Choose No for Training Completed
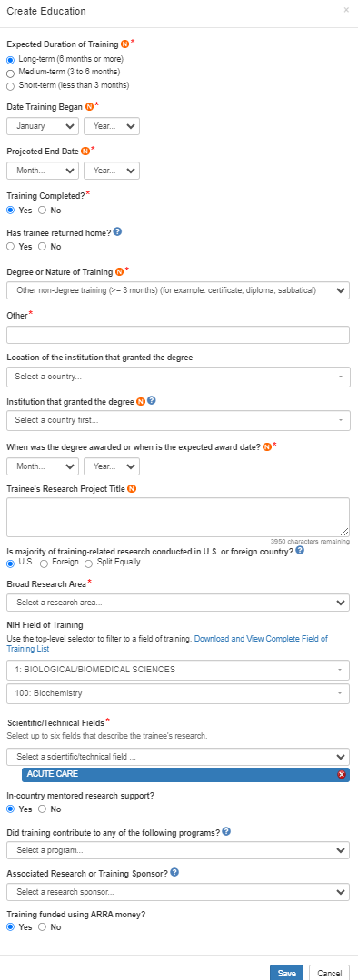This screenshot has height=980, width=358. (x=43, y=211)
